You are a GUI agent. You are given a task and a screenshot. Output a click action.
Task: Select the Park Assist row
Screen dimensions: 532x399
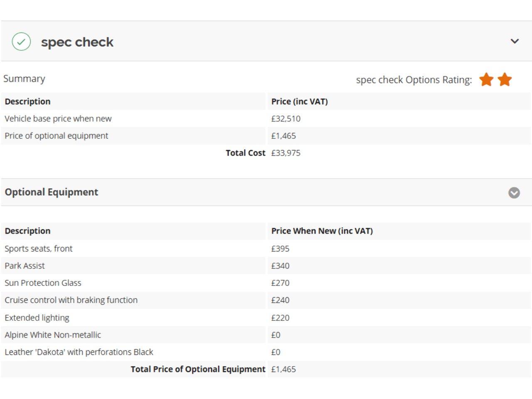pos(266,266)
